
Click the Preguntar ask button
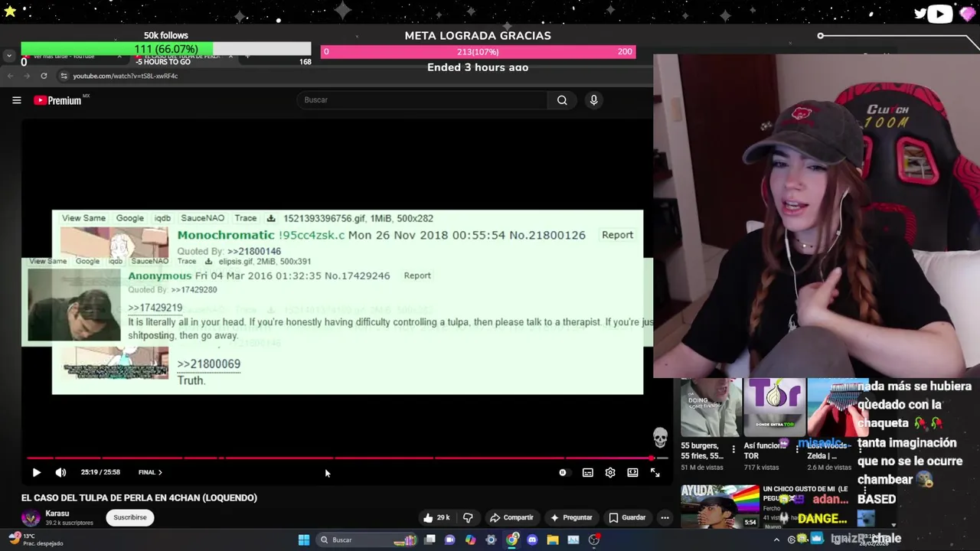click(x=571, y=517)
